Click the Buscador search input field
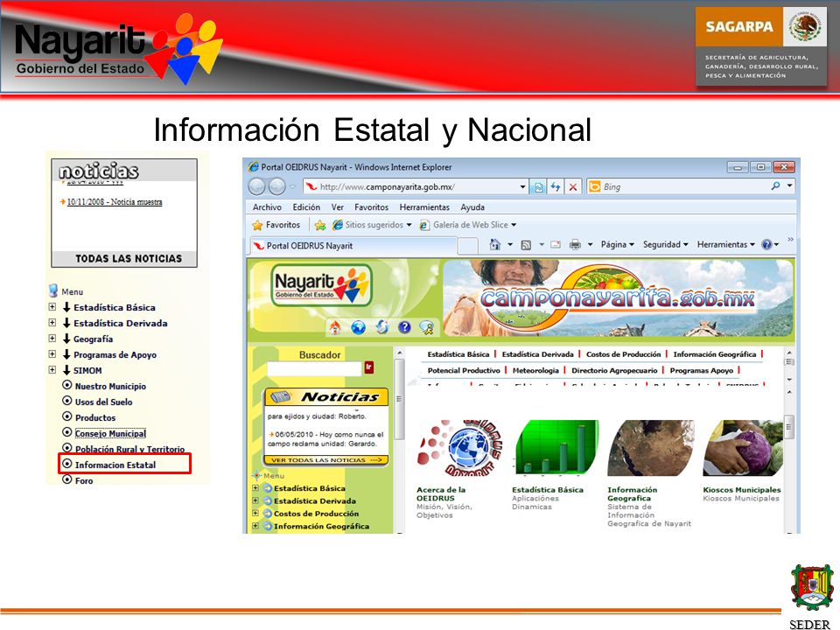840x630 pixels. click(314, 368)
